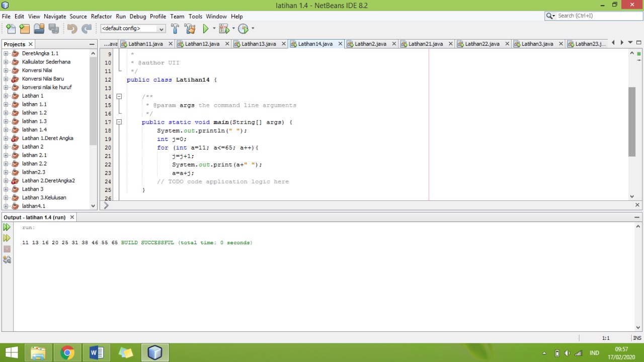The image size is (644, 362).
Task: Close the Output latihan 1.4 tab
Action: pyautogui.click(x=72, y=217)
